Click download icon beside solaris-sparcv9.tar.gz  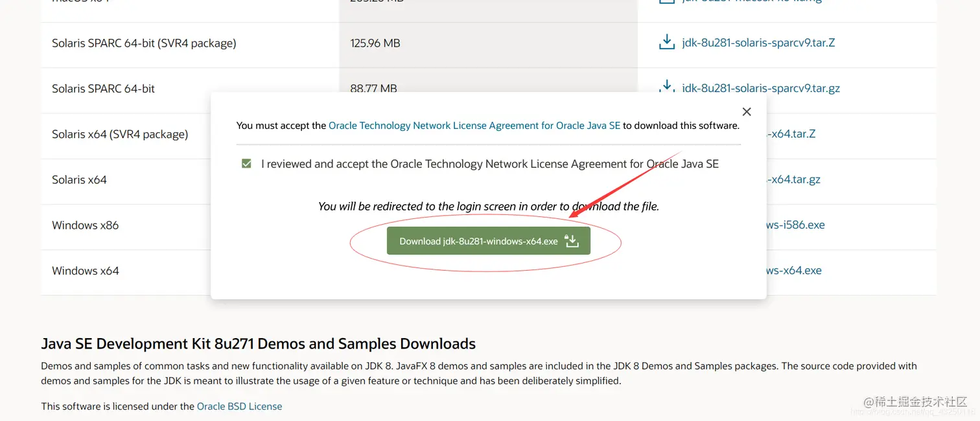[x=666, y=87]
